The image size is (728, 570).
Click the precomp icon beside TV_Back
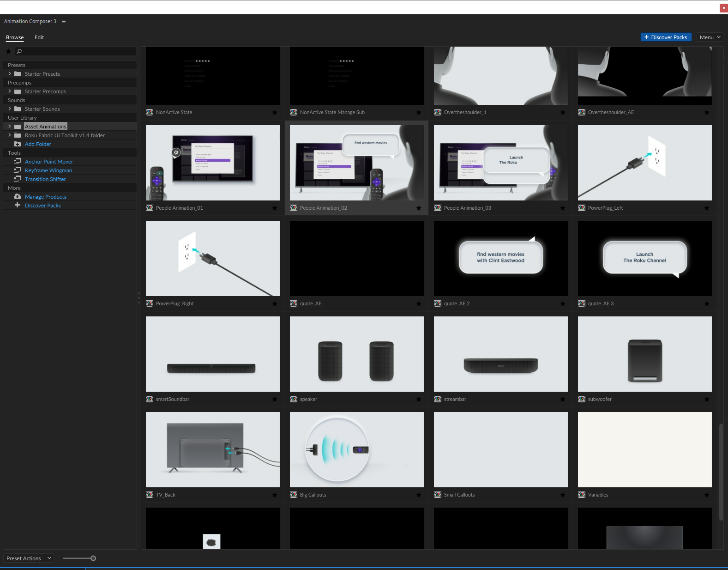[150, 495]
